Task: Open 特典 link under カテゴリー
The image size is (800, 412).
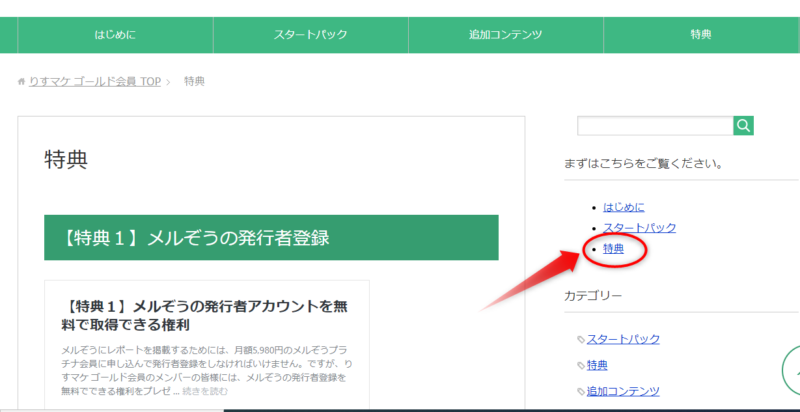Action: pos(597,365)
